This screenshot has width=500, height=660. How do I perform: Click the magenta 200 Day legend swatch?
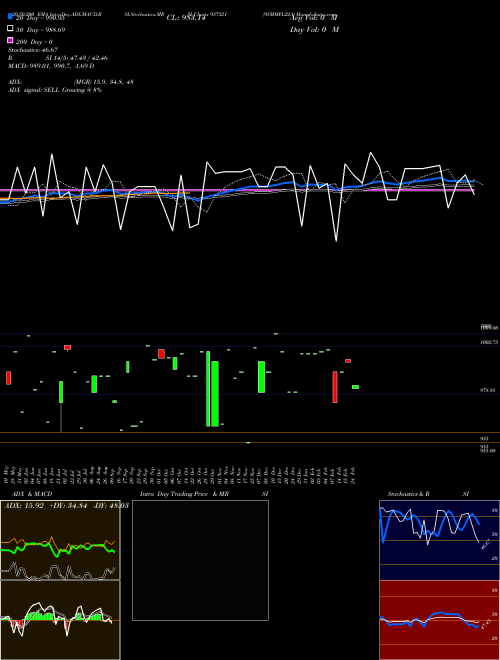[x=10, y=40]
